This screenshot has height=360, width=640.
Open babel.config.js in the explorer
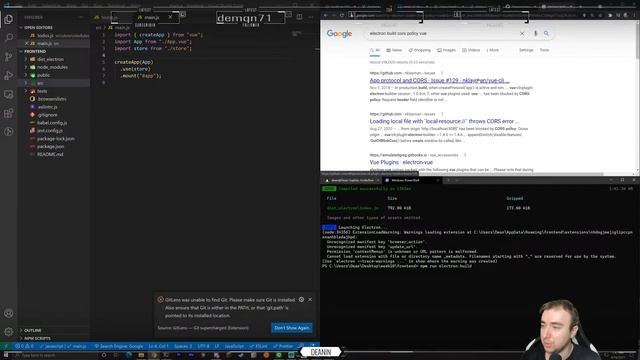(x=52, y=123)
